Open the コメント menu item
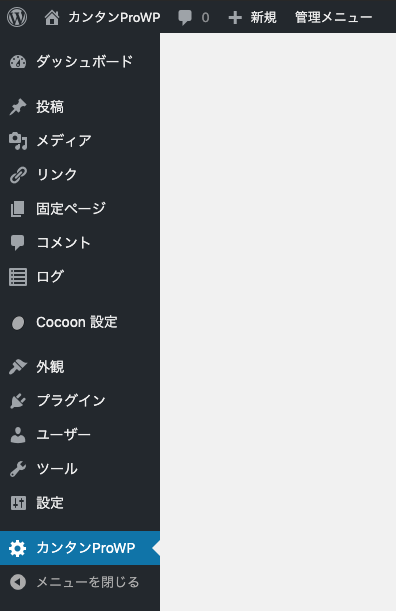Image resolution: width=396 pixels, height=611 pixels. pos(80,243)
